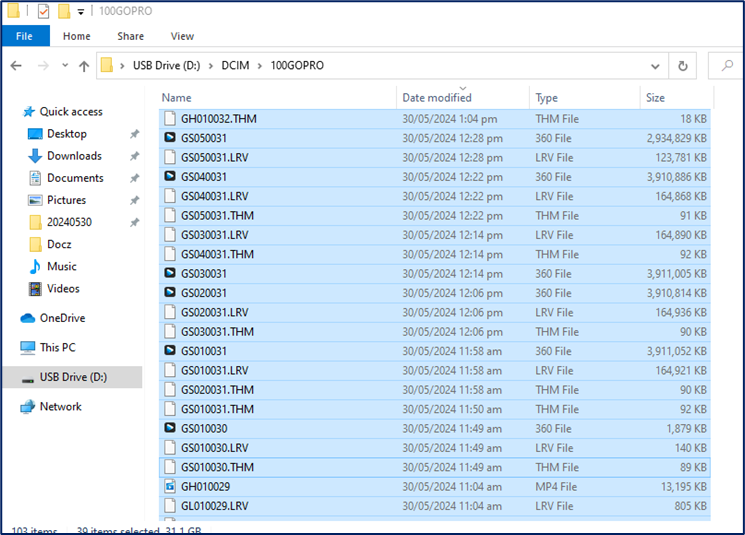Click DCIM in the address breadcrumb

235,66
